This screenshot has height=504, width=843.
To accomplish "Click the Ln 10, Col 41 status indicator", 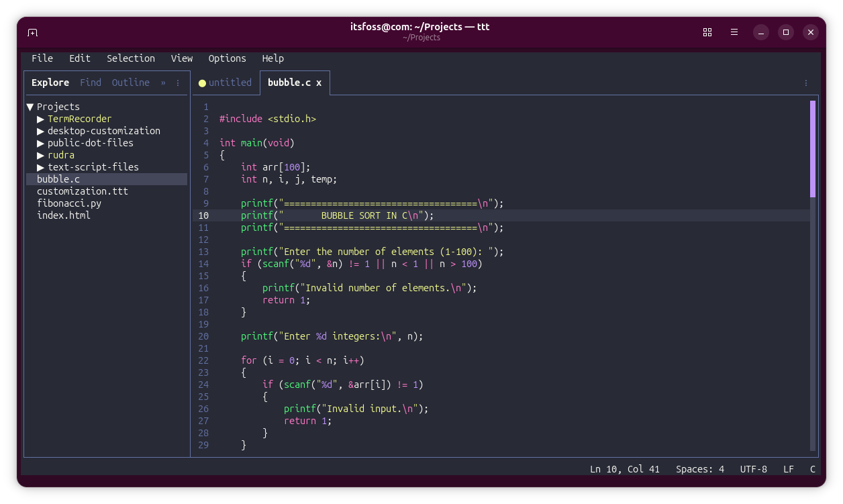I will tap(625, 469).
